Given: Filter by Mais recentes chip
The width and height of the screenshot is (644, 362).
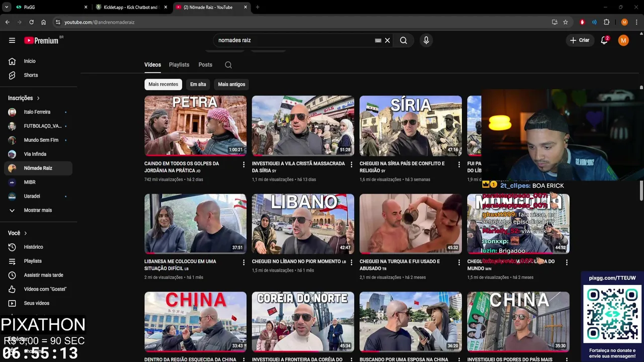Looking at the screenshot, I should [163, 84].
